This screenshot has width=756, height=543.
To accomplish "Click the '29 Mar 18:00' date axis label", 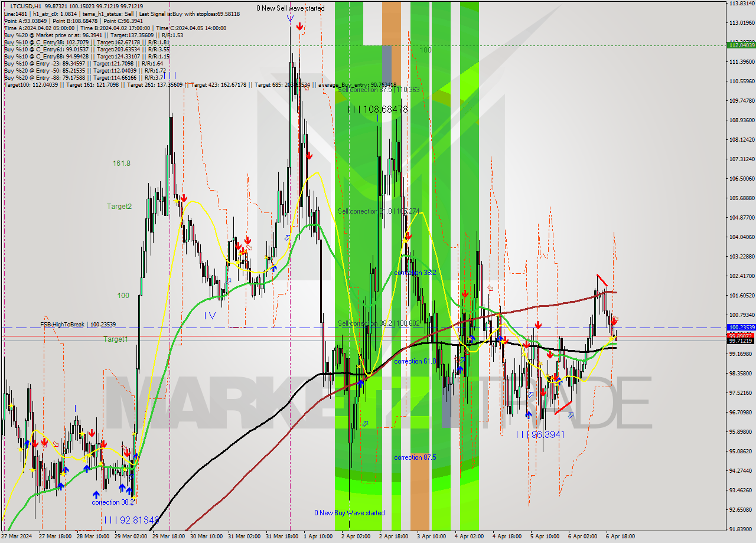I will [169, 537].
